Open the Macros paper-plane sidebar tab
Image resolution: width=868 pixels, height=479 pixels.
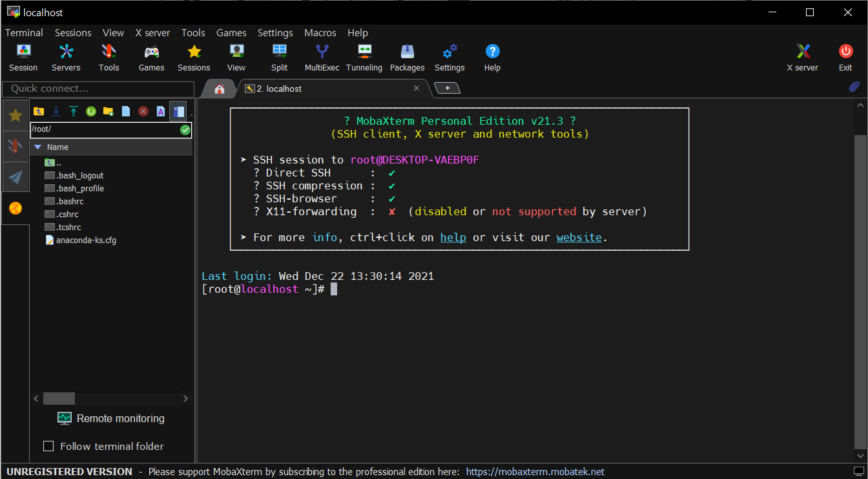coord(15,177)
